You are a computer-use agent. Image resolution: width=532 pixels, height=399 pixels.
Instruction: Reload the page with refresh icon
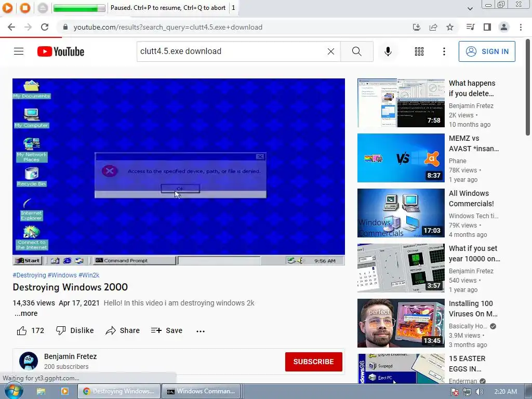pos(45,27)
